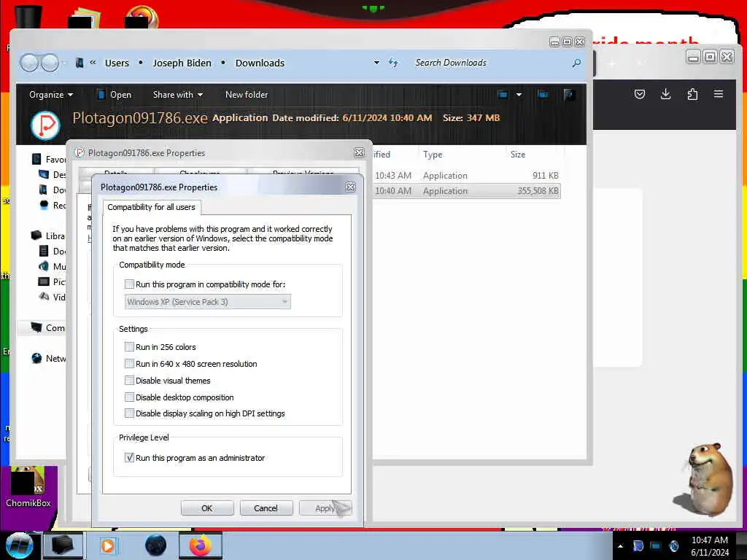The image size is (747, 560).
Task: Click Open in the Explorer toolbar
Action: [115, 95]
